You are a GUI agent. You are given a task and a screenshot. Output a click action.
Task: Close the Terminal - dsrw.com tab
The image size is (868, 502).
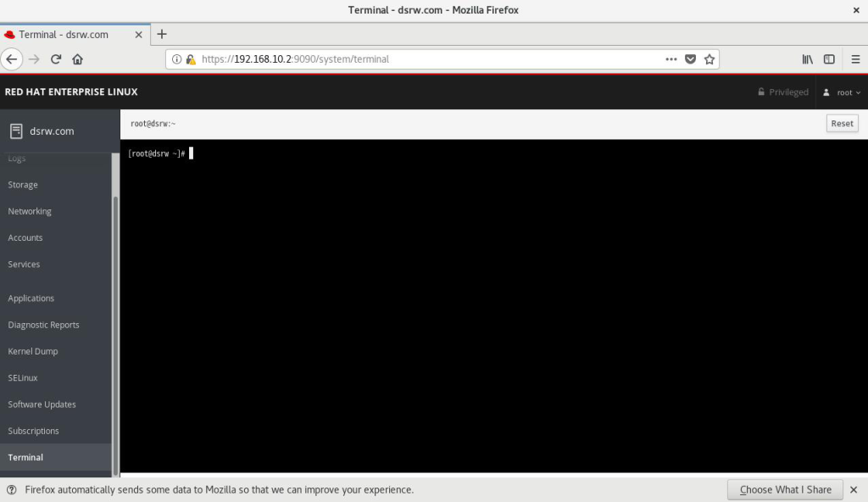[138, 35]
